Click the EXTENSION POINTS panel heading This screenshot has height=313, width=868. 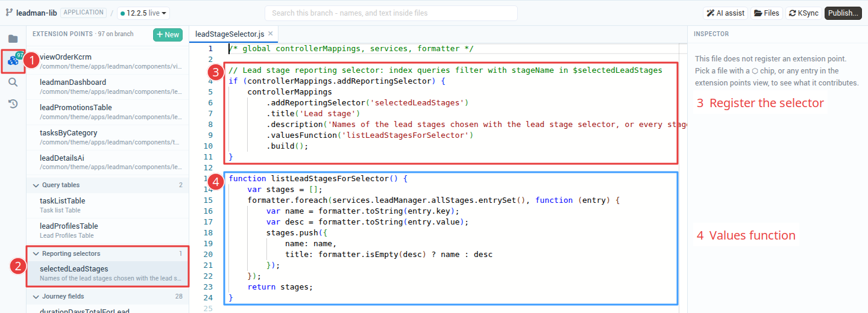coord(63,34)
